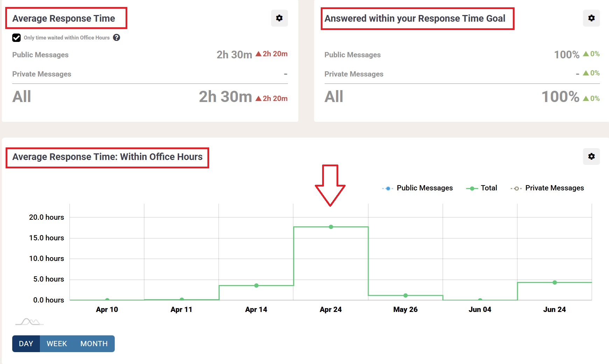Screen dimensions: 609x364
Task: Click the Apr 10 data point on chart
Action: coord(107,299)
